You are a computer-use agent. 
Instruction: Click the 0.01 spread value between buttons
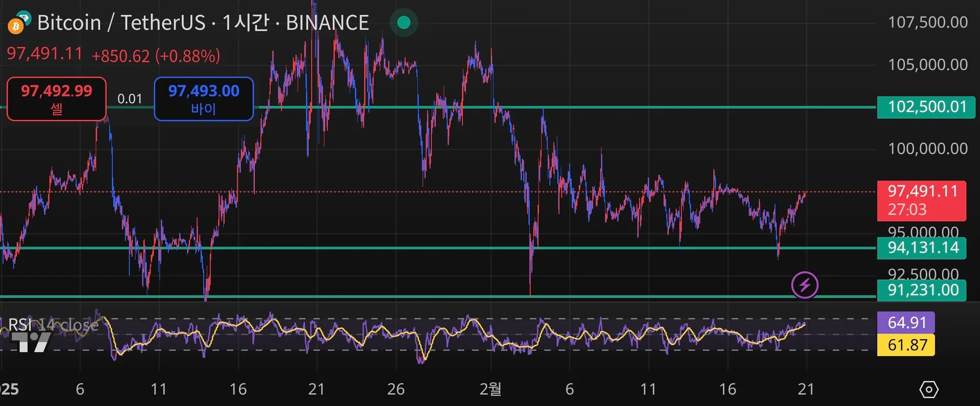tap(130, 99)
